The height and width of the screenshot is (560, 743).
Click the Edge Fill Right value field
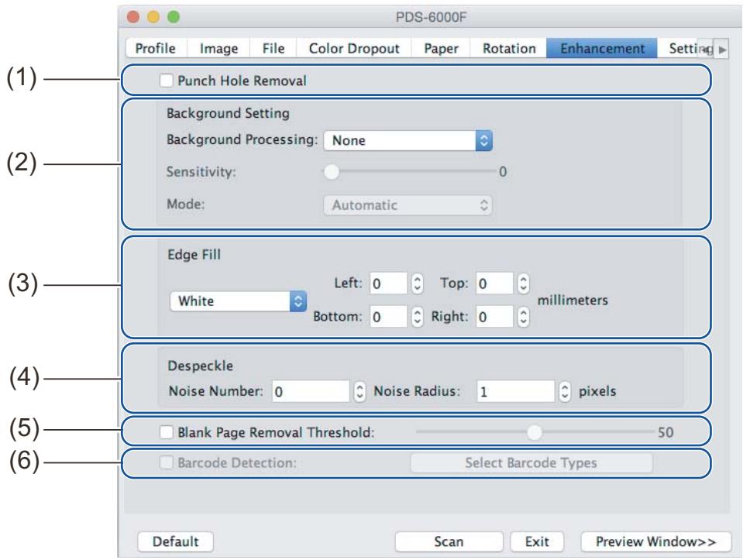494,317
